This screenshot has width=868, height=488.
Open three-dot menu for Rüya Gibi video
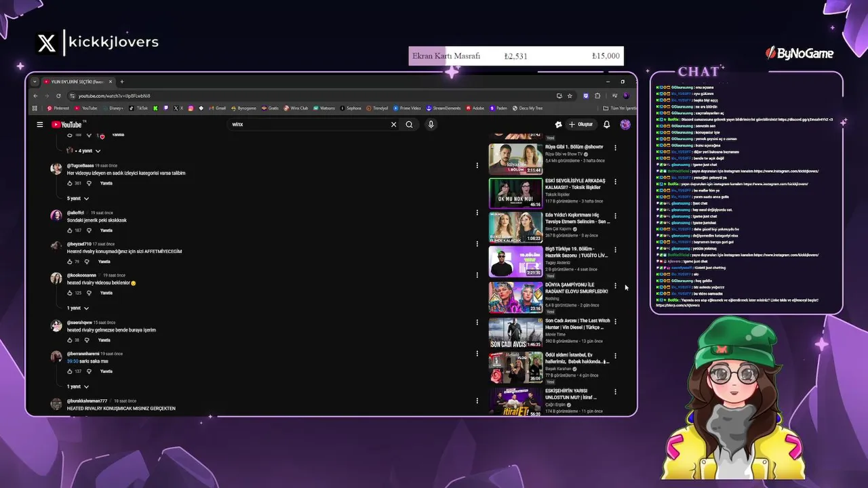(616, 148)
